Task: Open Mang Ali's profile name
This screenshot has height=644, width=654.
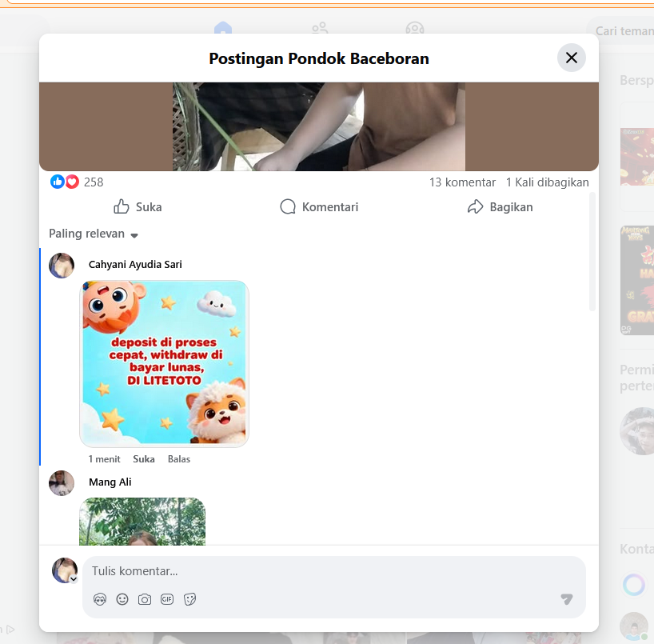Action: (110, 482)
